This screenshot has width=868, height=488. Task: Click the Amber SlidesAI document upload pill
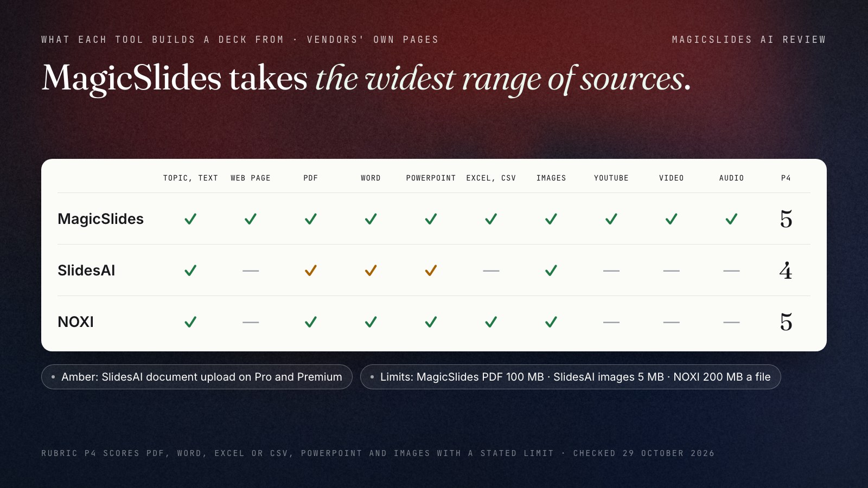click(x=197, y=377)
